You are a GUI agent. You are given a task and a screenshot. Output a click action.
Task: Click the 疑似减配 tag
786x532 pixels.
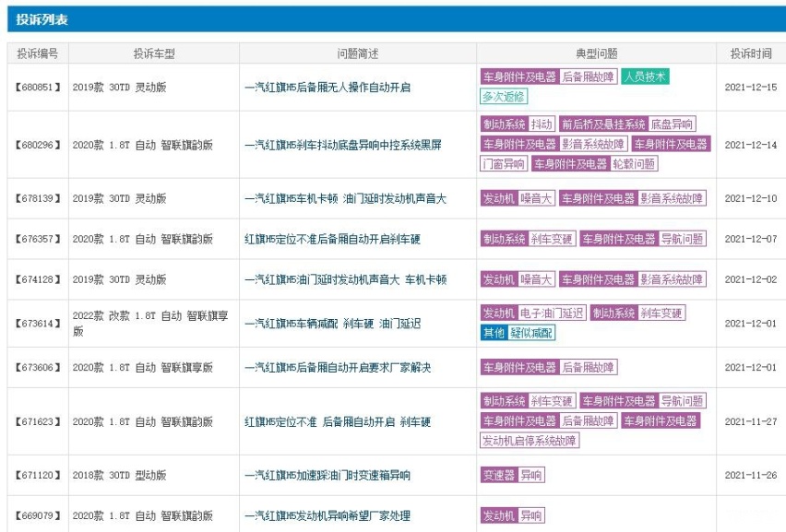click(x=531, y=333)
